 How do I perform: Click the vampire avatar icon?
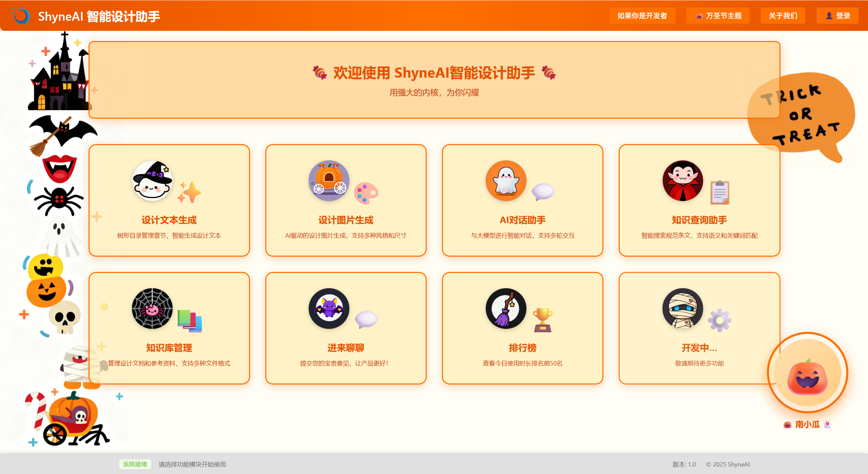click(682, 181)
